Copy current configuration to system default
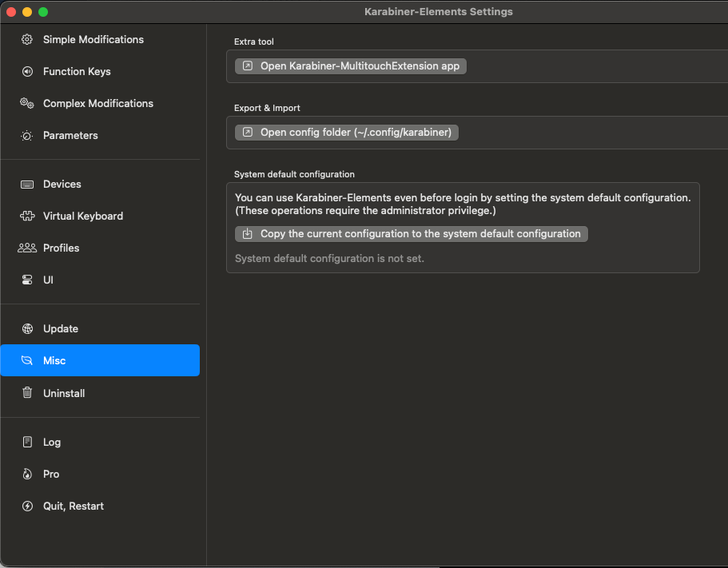728x568 pixels. tap(412, 234)
